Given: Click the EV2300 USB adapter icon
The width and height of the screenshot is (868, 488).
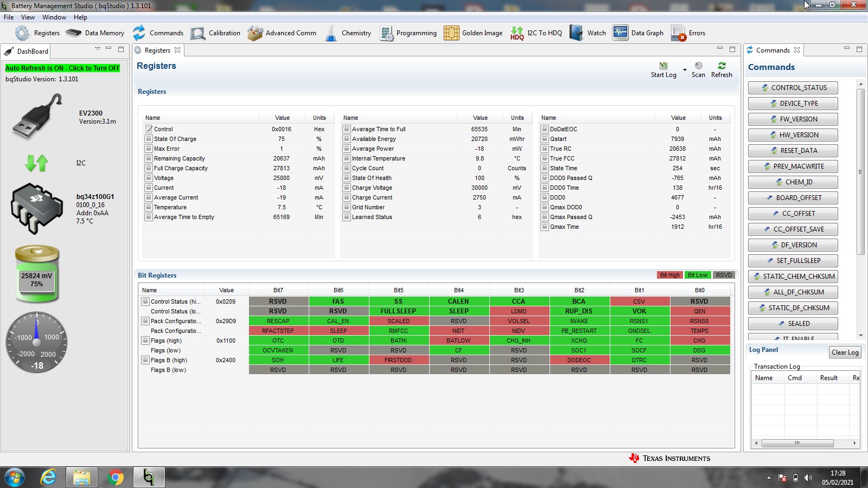Looking at the screenshot, I should tap(37, 117).
